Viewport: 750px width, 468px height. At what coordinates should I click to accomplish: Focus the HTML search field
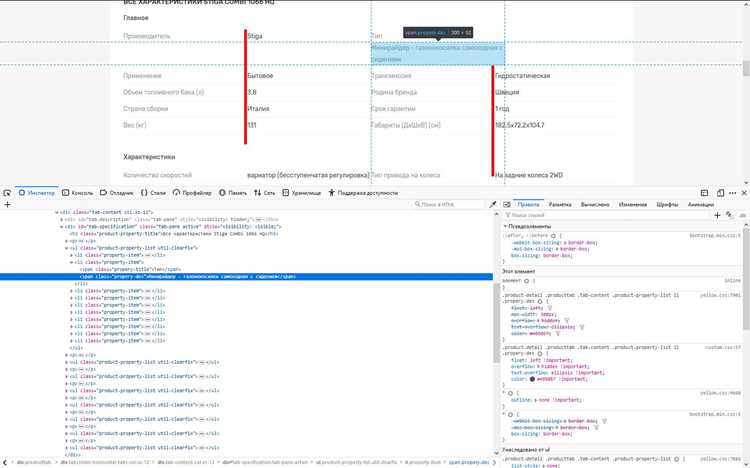pos(449,204)
